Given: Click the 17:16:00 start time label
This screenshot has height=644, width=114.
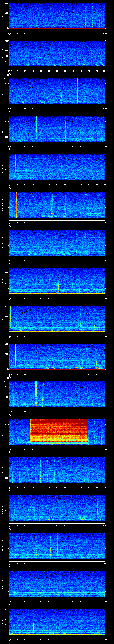Looking at the screenshot, I should coord(9,33).
